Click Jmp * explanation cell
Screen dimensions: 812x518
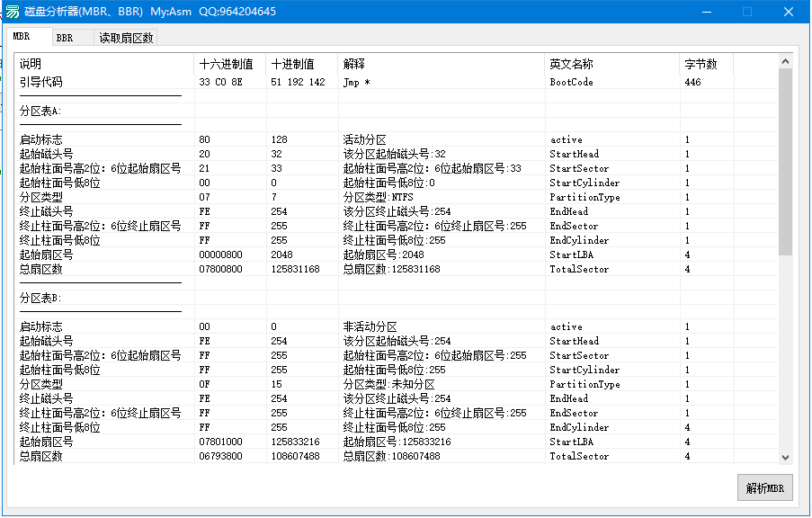coord(356,82)
